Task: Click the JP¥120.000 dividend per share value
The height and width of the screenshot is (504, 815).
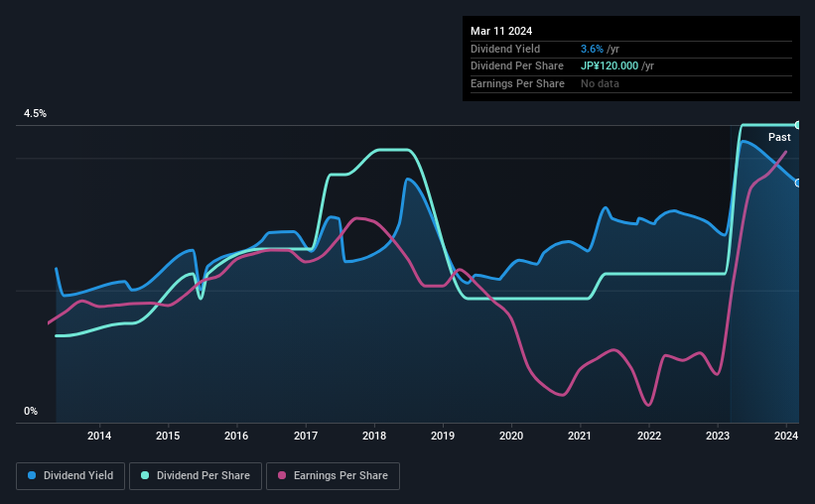Action: pyautogui.click(x=610, y=66)
